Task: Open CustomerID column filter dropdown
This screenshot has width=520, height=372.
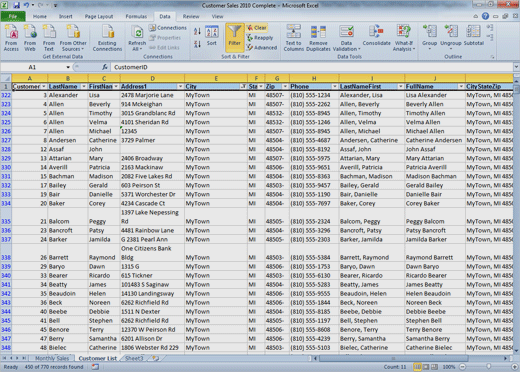Action: 44,87
